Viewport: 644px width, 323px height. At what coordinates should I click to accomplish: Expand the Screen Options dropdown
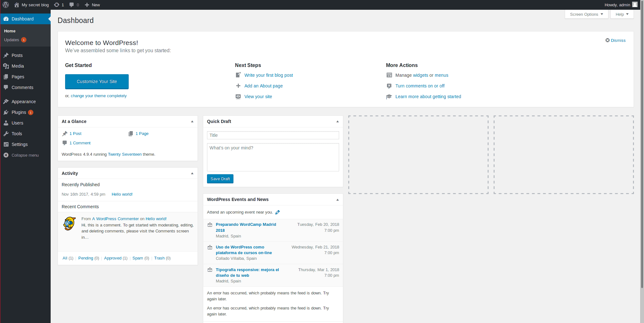pyautogui.click(x=586, y=14)
